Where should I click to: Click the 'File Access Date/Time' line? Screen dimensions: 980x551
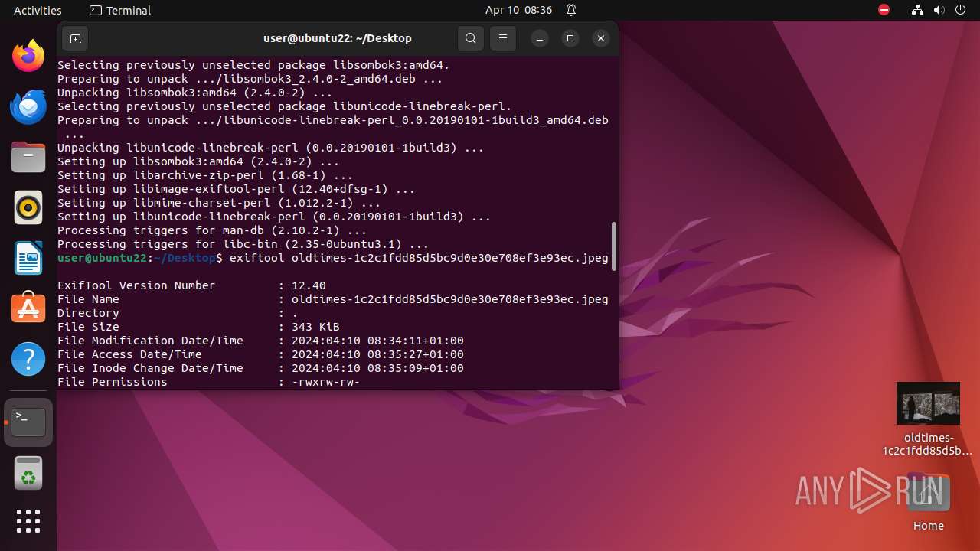[x=260, y=354]
